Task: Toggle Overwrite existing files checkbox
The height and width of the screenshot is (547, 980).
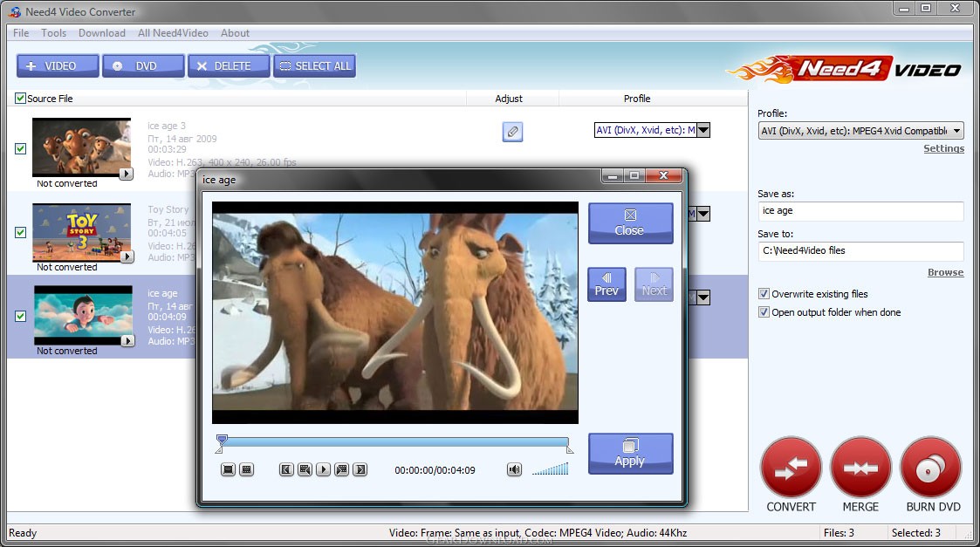Action: 764,294
